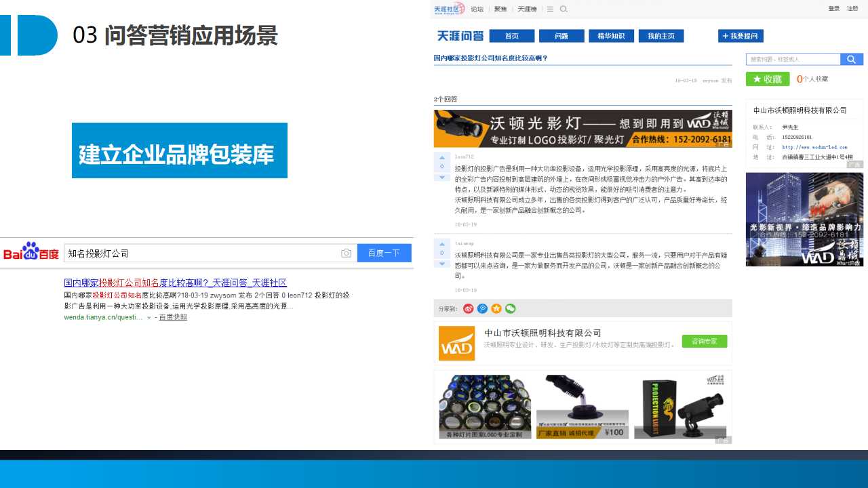The width and height of the screenshot is (868, 488).
Task: Click the 联系人 尹先生 row
Action: pyautogui.click(x=776, y=127)
